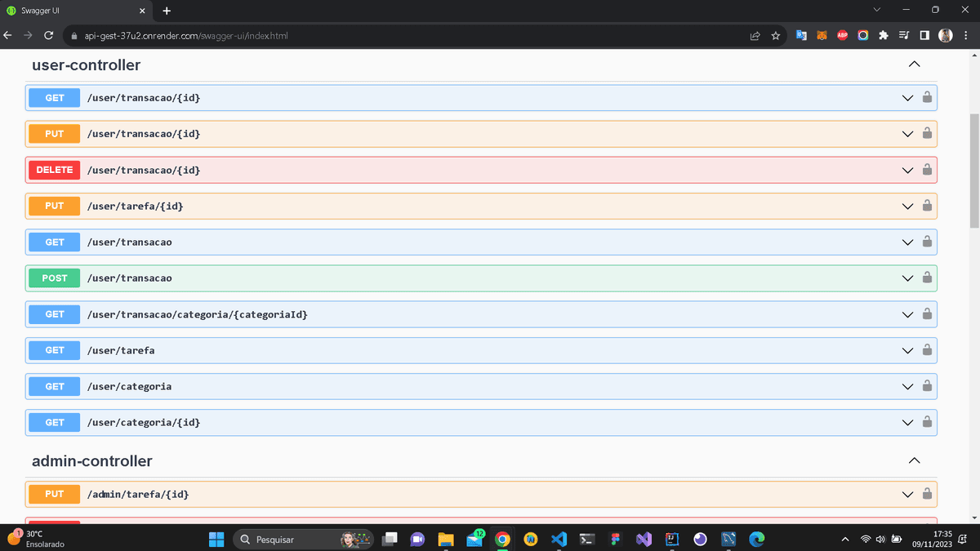Screen dimensions: 980x551
Task: Expand PUT /user/tarefa/{id} using its chevron
Action: [906, 206]
